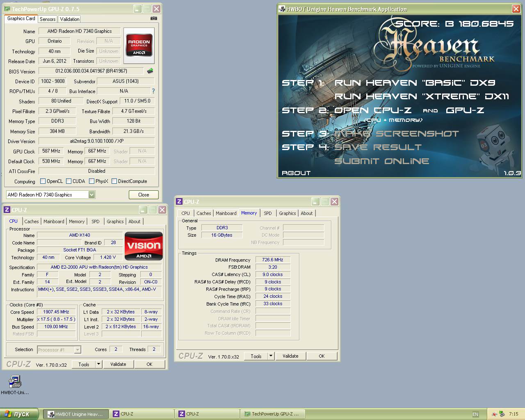Viewport: 525px width, 420px height.
Task: Open the Memory tab in the left CPU-Z
Action: [x=77, y=221]
